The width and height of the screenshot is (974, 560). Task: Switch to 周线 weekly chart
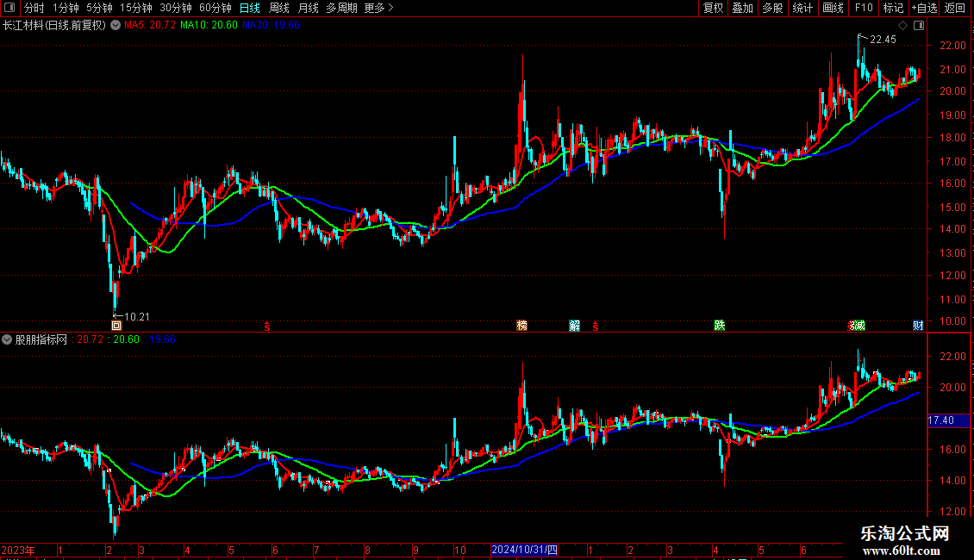pos(279,8)
